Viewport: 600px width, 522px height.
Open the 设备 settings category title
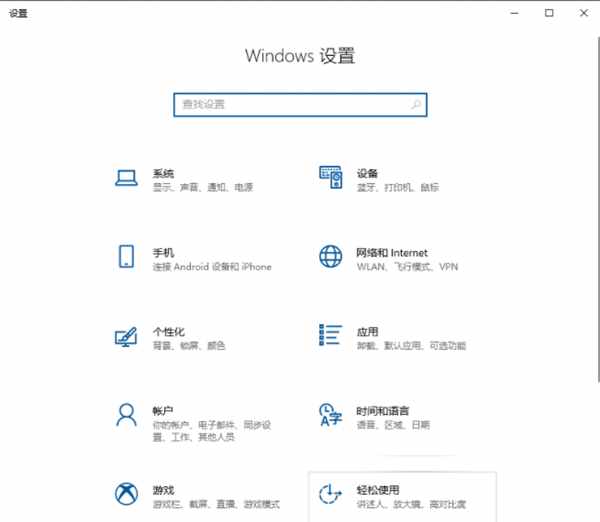(367, 173)
